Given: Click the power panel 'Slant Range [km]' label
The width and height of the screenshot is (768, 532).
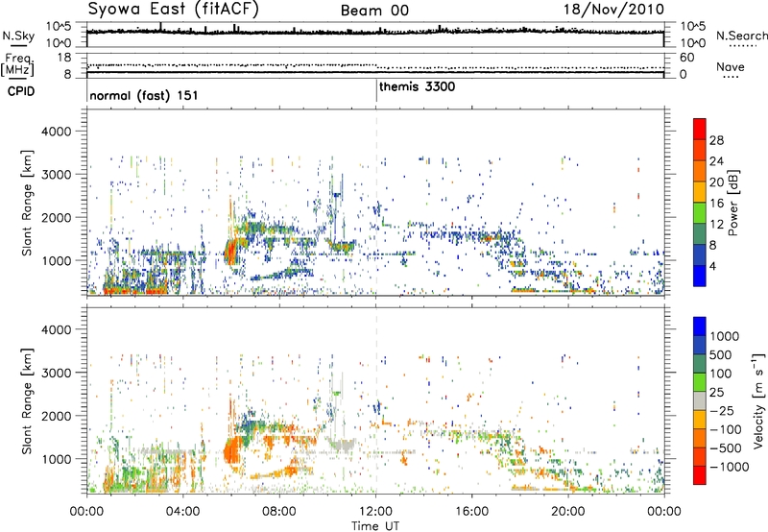Looking at the screenshot, I should (28, 203).
